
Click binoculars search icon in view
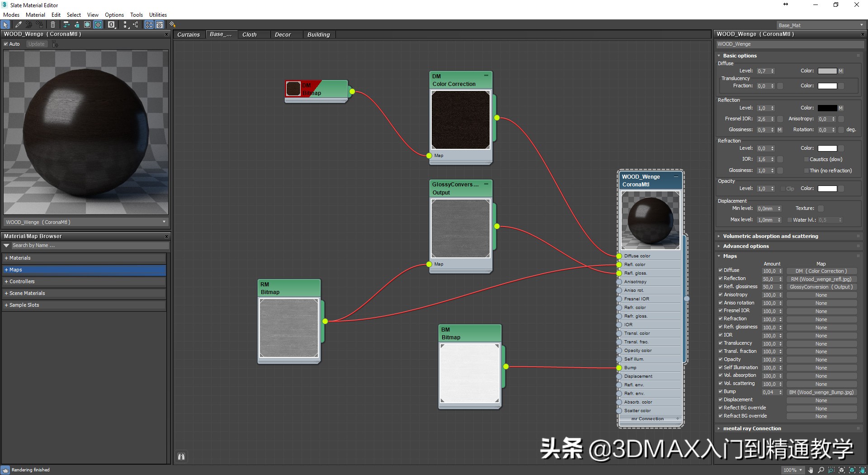click(x=181, y=457)
